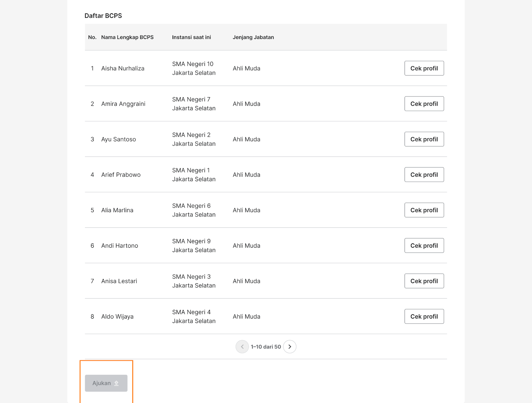Click SMA Negeri 1 Jakarta Selatan cell
This screenshot has width=532, height=403.
click(194, 175)
